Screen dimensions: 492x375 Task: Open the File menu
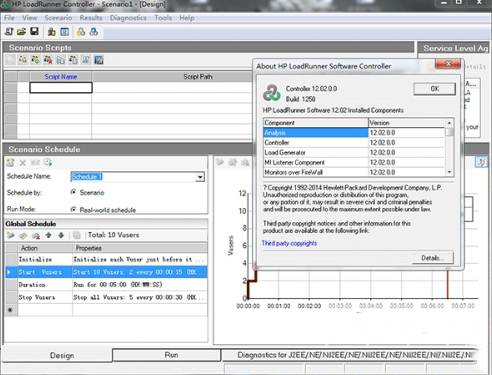[9, 18]
